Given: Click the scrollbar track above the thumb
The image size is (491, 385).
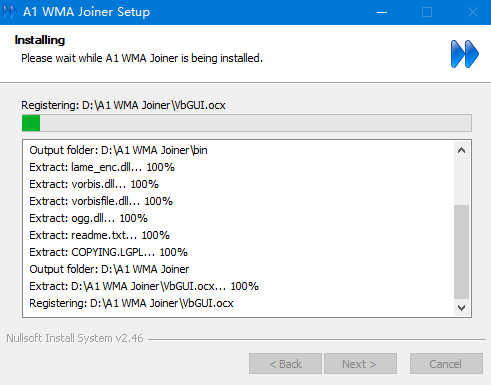Looking at the screenshot, I should click(x=461, y=182).
